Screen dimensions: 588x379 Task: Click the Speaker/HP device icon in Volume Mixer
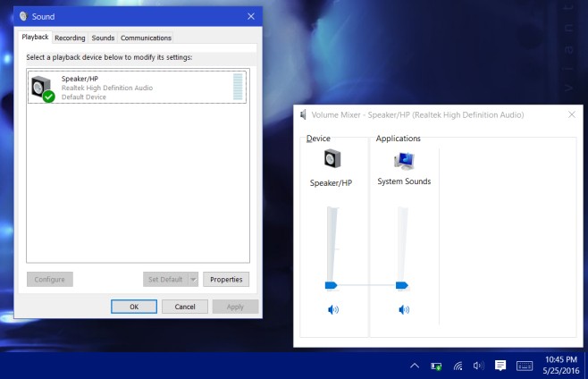pos(332,160)
